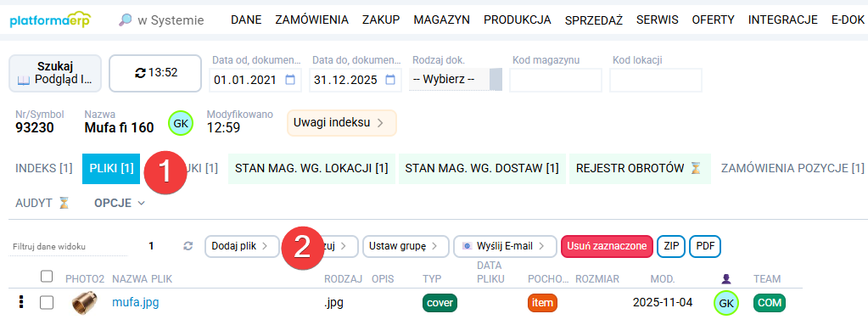
Task: Sort by ROZMIAR column header
Action: pos(597,279)
